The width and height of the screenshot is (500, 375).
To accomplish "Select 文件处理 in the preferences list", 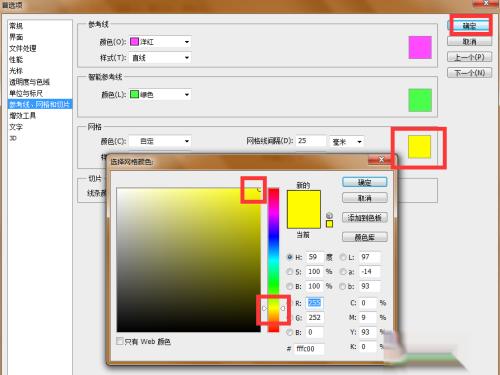I will click(23, 48).
